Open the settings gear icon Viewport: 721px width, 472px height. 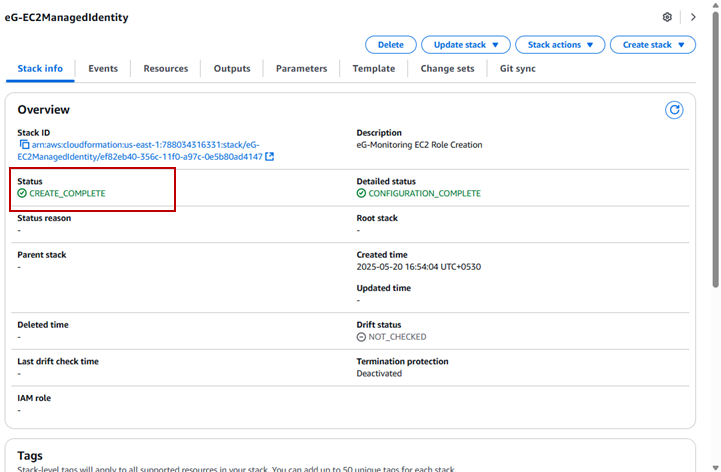pos(667,17)
